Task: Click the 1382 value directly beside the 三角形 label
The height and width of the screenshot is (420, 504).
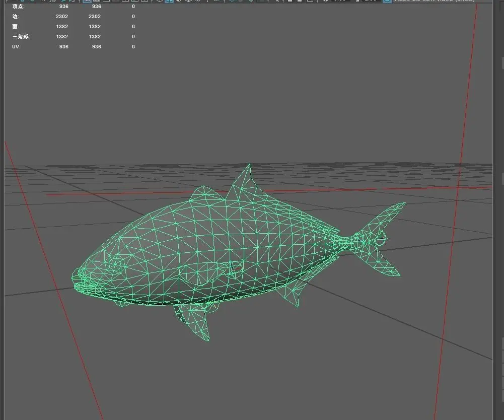Action: 62,36
